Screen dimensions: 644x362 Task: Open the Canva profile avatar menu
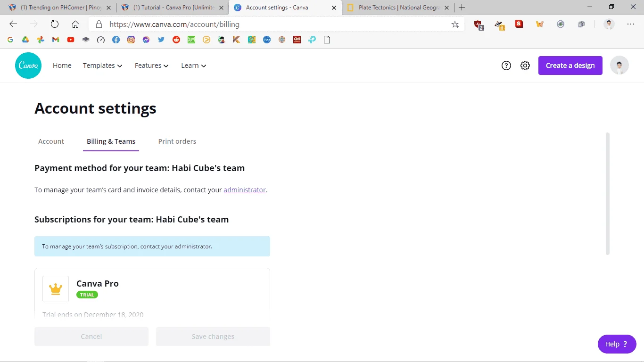tap(619, 66)
